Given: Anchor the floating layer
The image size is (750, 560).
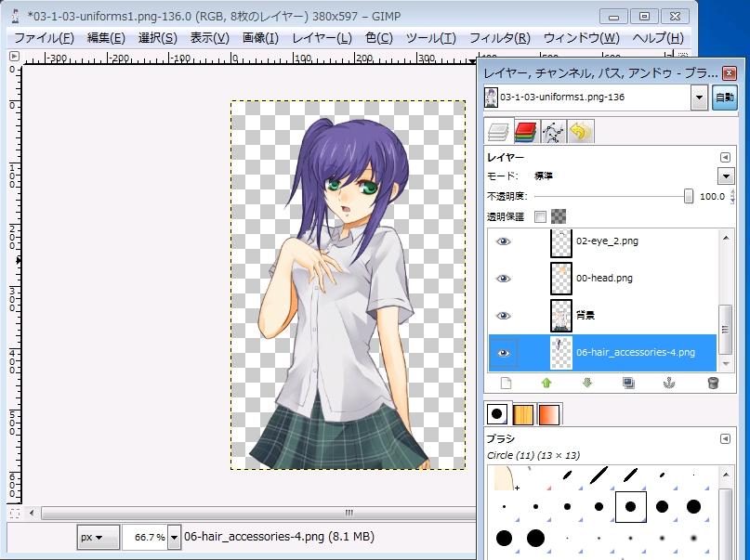Looking at the screenshot, I should 669,384.
